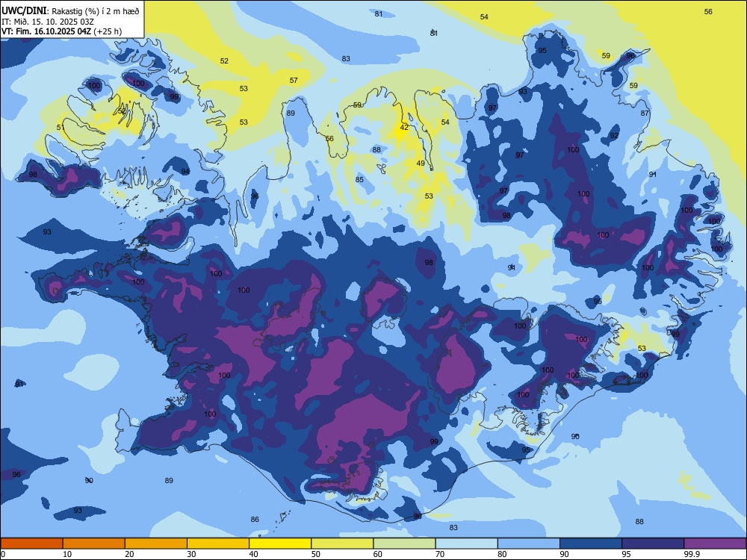747x560 pixels.
Task: Click the valid time 'VT: Fim. 16.10.2025 04Z'
Action: tap(48, 31)
